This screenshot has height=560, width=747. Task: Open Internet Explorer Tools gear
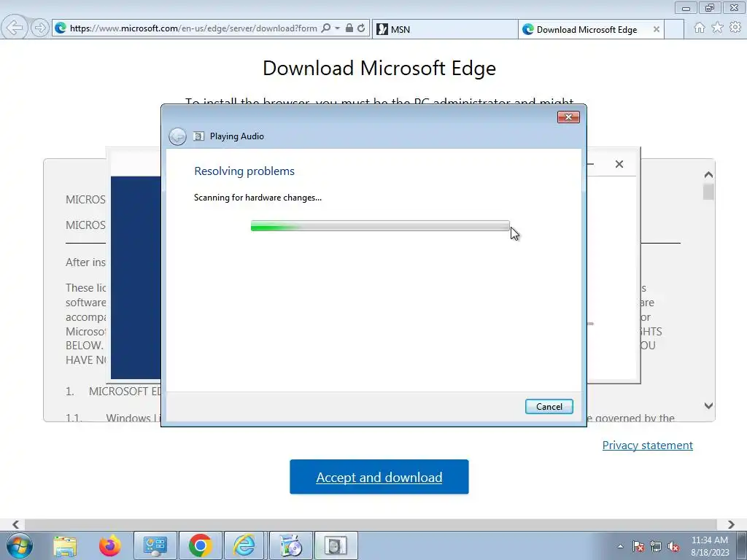pos(735,28)
